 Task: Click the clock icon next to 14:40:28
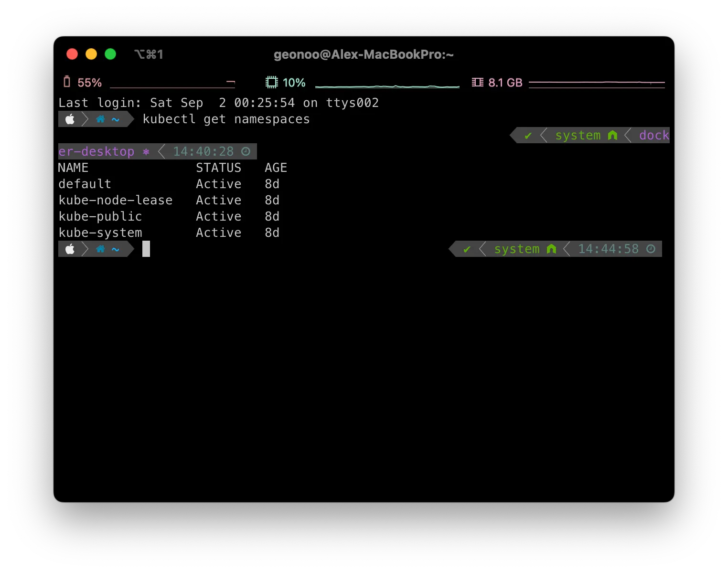[246, 151]
